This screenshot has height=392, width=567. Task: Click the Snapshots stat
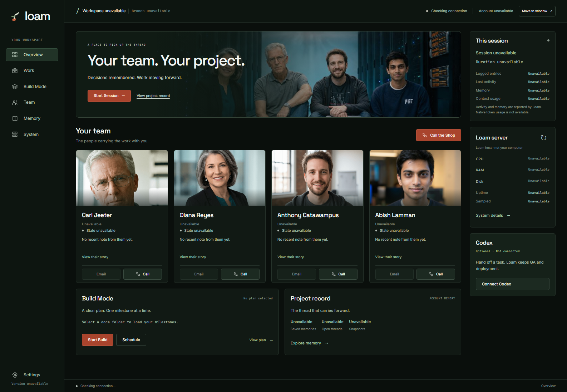[360, 325]
